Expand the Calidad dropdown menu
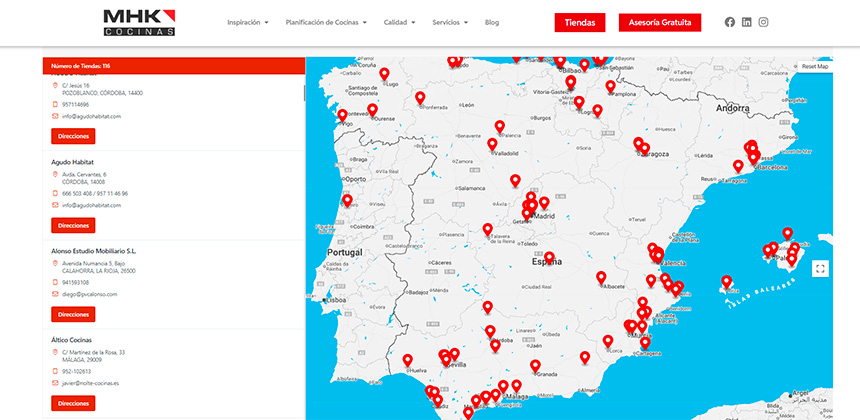The height and width of the screenshot is (420, 860). coord(399,22)
